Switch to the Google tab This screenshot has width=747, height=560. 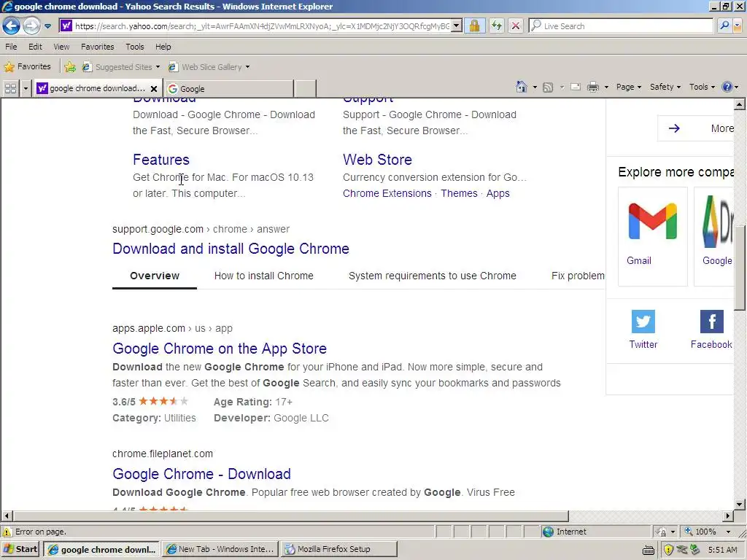228,88
